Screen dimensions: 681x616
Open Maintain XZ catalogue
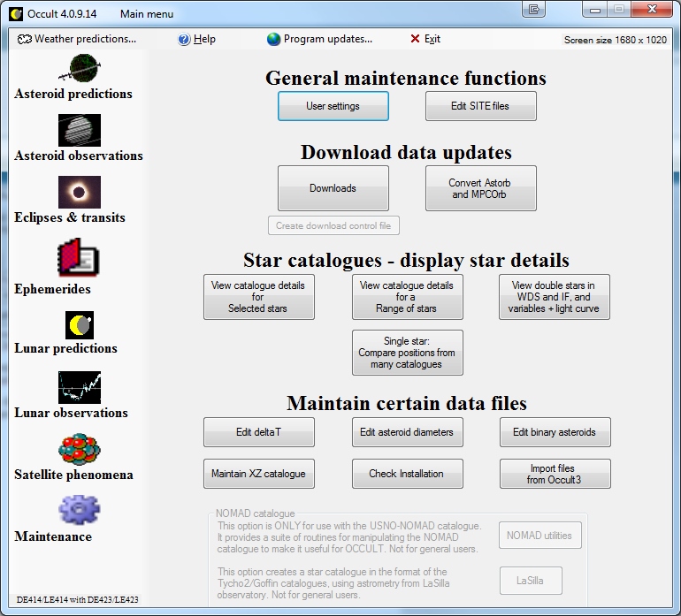pyautogui.click(x=259, y=474)
